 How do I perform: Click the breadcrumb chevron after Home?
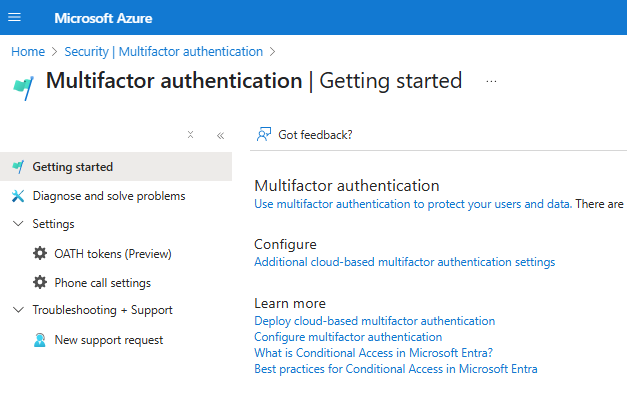tap(55, 52)
